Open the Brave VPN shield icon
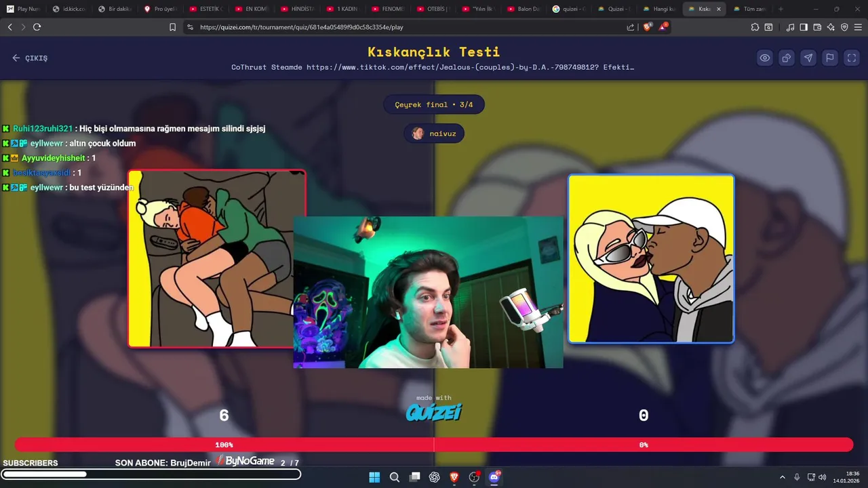This screenshot has width=868, height=488. [844, 27]
